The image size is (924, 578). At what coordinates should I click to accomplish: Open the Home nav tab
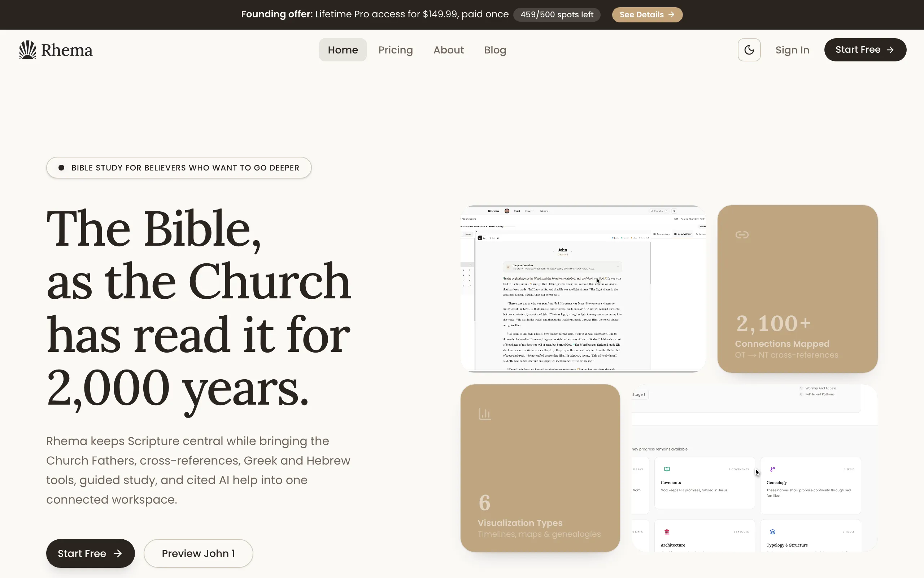pyautogui.click(x=343, y=50)
